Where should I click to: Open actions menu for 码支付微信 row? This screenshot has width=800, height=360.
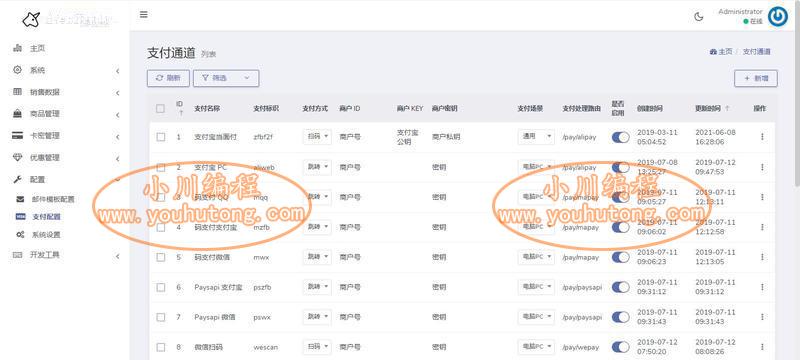[x=762, y=257]
